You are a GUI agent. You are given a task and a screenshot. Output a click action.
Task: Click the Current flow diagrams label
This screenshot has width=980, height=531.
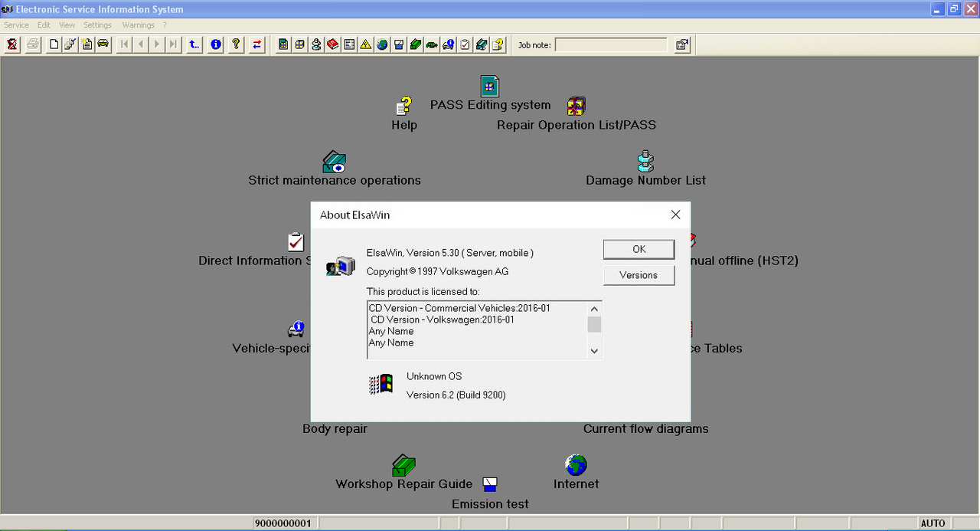pyautogui.click(x=645, y=429)
